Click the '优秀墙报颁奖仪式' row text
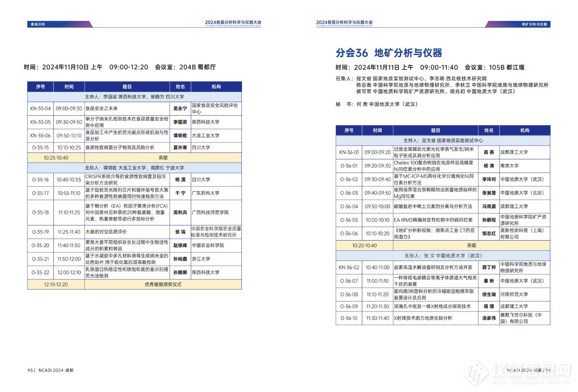This screenshot has height=392, width=578. (163, 284)
